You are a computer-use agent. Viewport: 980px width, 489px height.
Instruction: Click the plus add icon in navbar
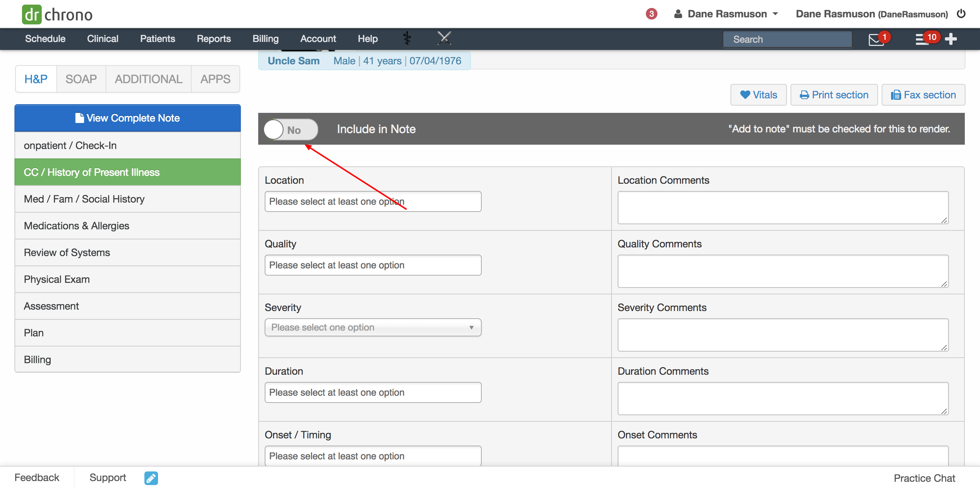point(951,39)
